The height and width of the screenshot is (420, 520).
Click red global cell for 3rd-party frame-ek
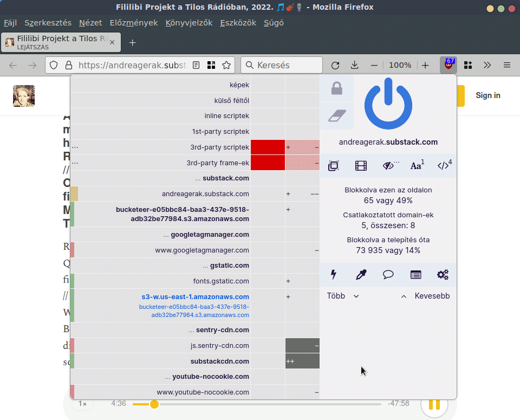coord(268,163)
